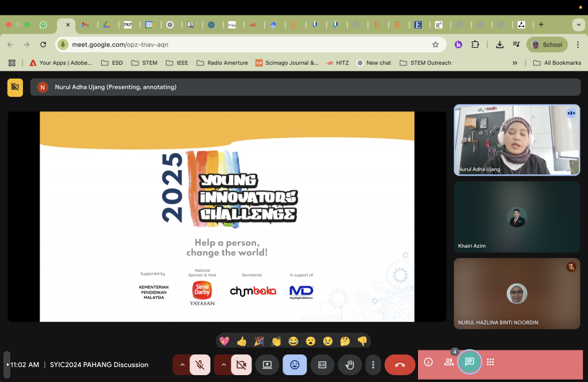Open Scimago Journal bookmark
588x382 pixels.
click(x=287, y=63)
